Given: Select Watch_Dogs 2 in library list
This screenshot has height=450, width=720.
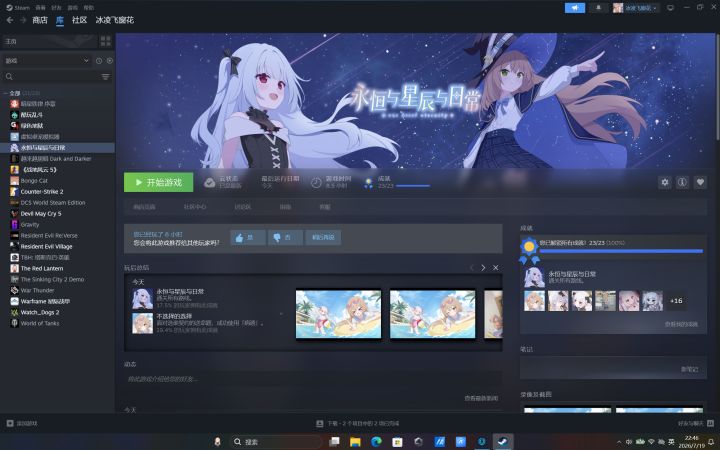Looking at the screenshot, I should click(x=57, y=312).
